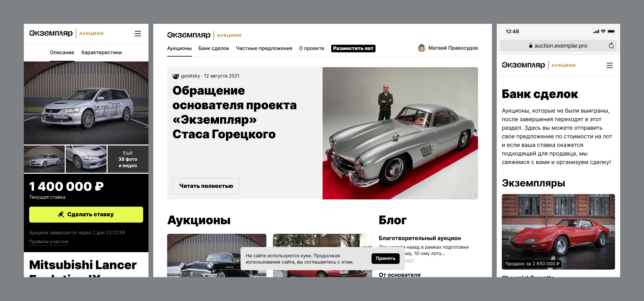This screenshot has width=644, height=301.
Task: Open Правила участия link
Action: [49, 242]
